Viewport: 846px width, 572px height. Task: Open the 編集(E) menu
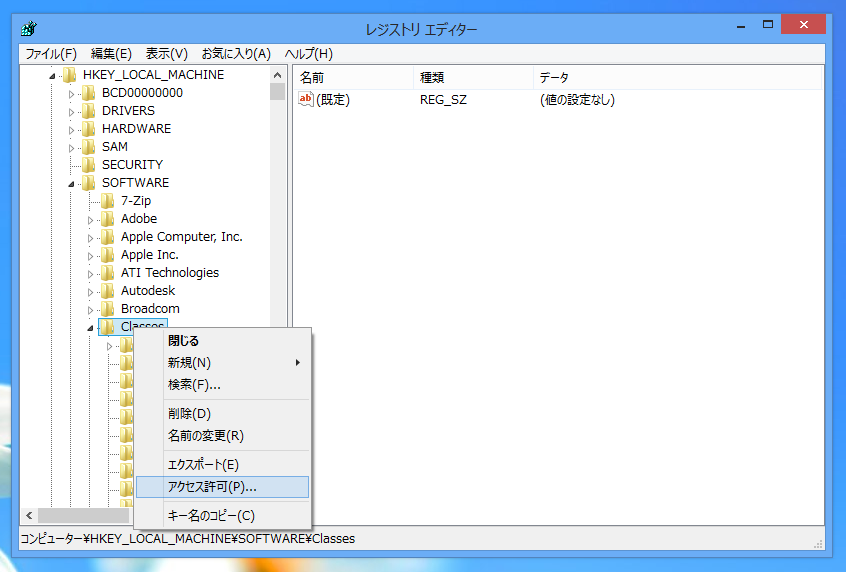pyautogui.click(x=111, y=54)
